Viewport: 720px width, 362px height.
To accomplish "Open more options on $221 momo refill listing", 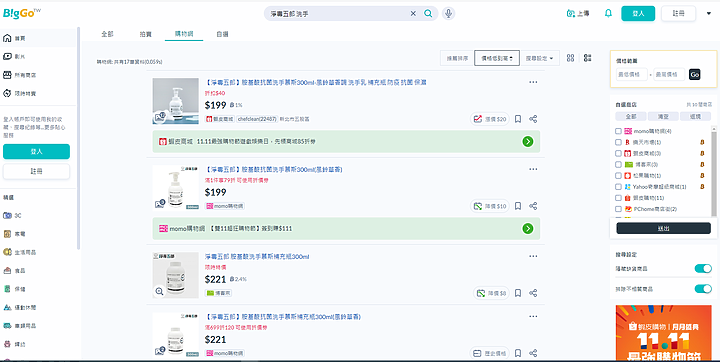I will tap(533, 317).
